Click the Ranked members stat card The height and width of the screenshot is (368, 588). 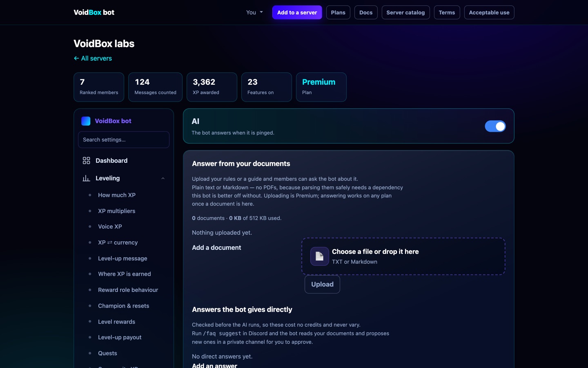pos(99,87)
